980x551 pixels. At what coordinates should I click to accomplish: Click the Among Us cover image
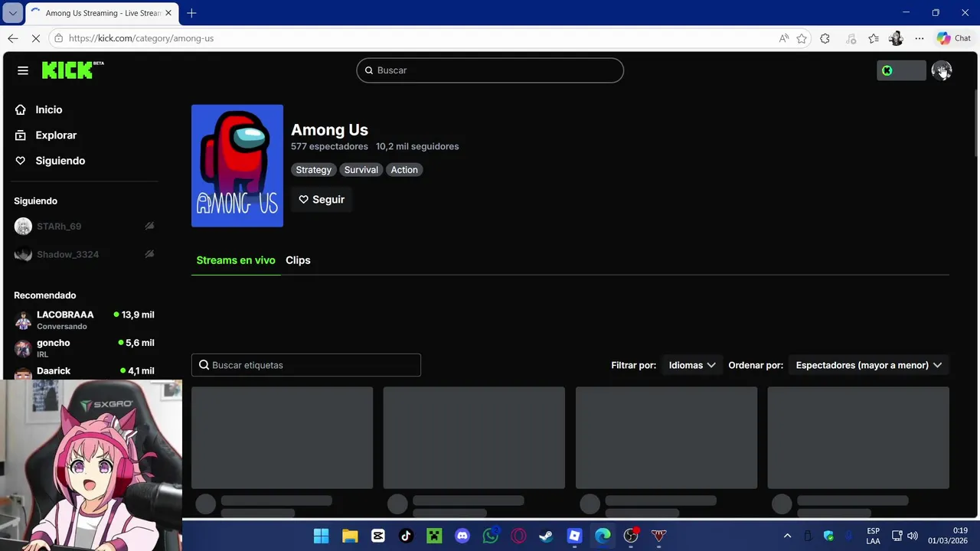pos(237,166)
